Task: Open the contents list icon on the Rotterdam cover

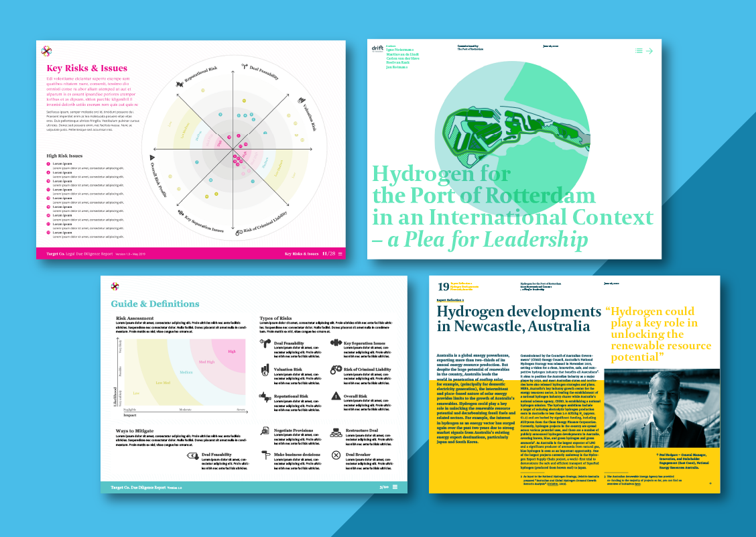Action: tap(639, 50)
